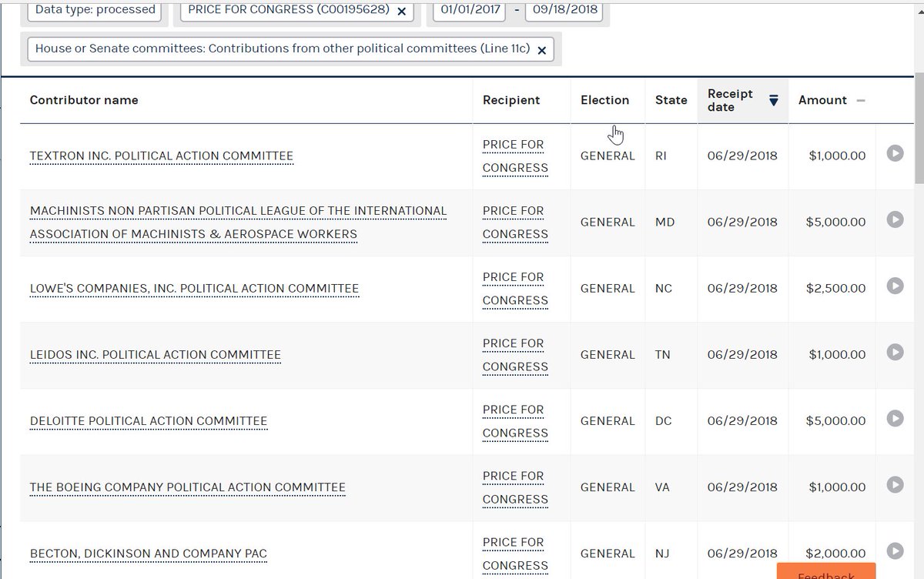Expand details for the Becton, Dickinson row

pyautogui.click(x=894, y=551)
